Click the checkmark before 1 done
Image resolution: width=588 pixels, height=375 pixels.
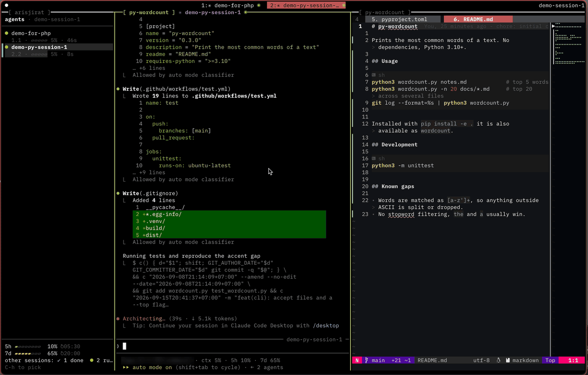pos(59,360)
